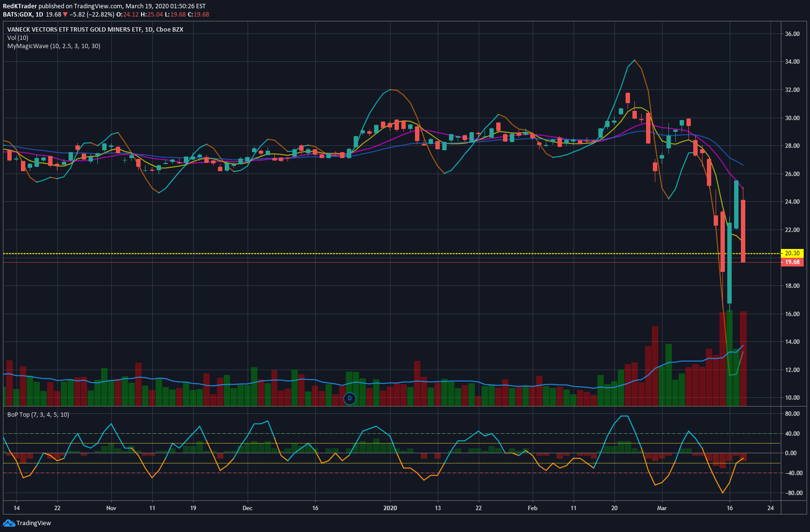
Task: Click the 28.00 price axis label
Action: tap(792, 146)
